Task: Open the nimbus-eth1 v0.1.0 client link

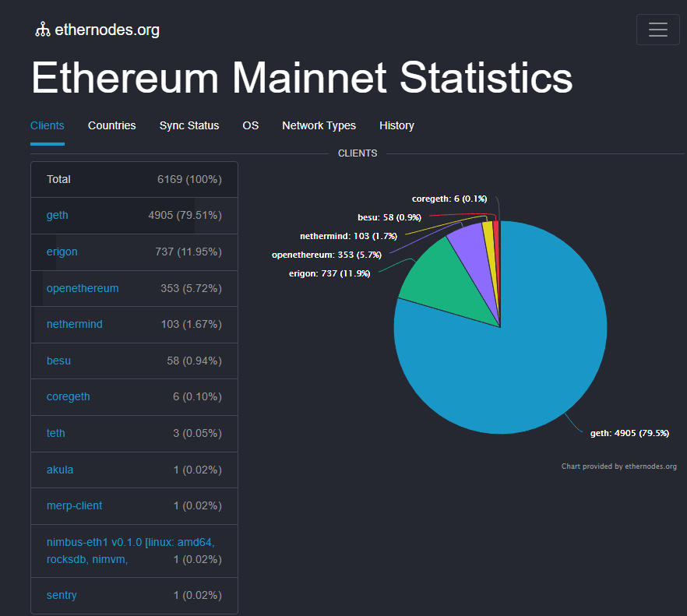Action: pyautogui.click(x=131, y=551)
